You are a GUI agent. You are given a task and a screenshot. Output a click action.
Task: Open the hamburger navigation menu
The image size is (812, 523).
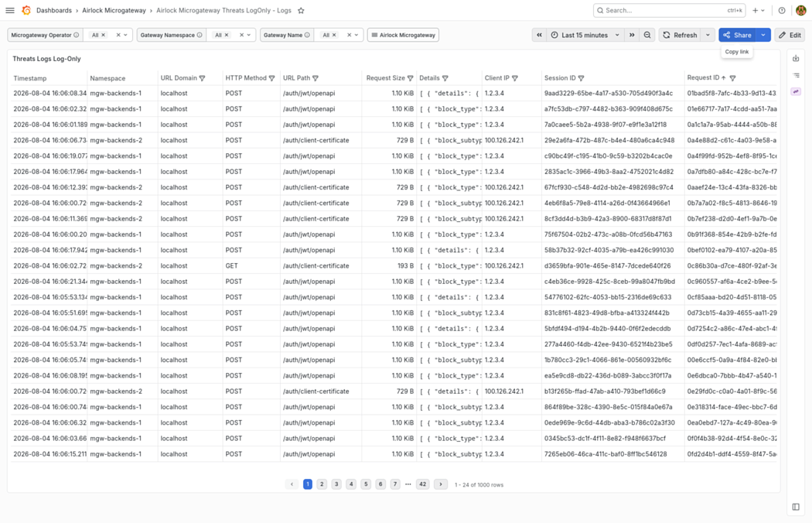pyautogui.click(x=10, y=10)
